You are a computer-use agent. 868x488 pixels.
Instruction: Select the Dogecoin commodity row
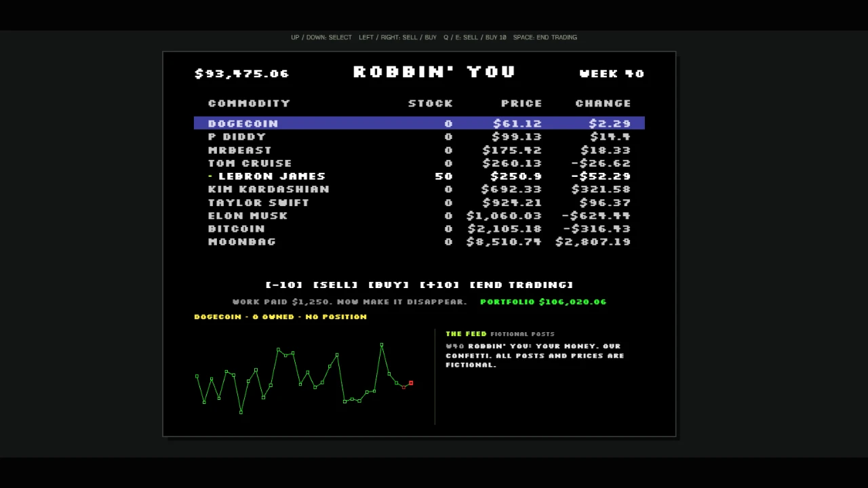(419, 123)
